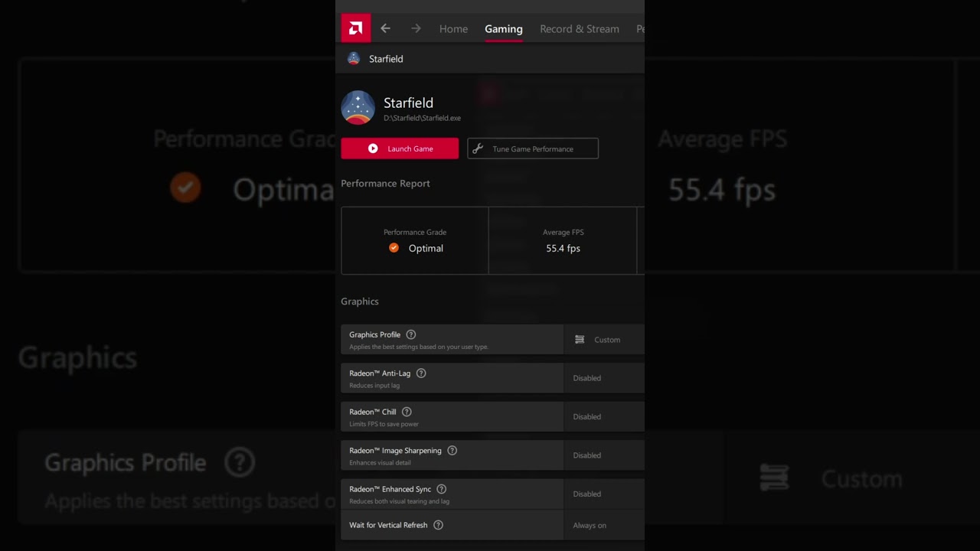Go forward with the right arrow

pos(416,28)
